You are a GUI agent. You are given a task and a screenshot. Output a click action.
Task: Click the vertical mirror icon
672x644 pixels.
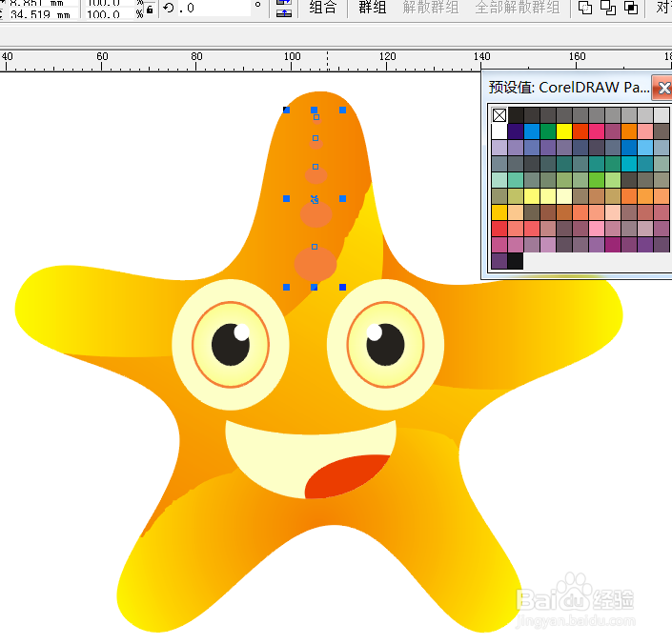click(x=284, y=13)
